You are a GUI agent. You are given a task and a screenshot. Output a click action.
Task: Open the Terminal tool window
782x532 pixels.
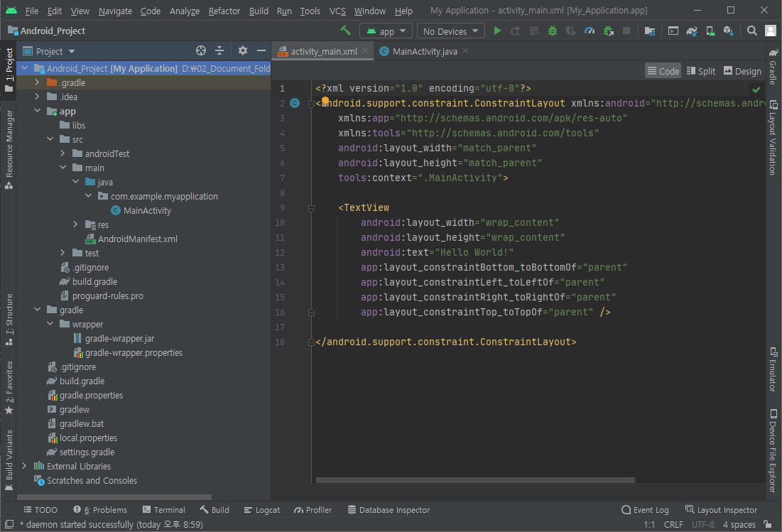point(163,509)
